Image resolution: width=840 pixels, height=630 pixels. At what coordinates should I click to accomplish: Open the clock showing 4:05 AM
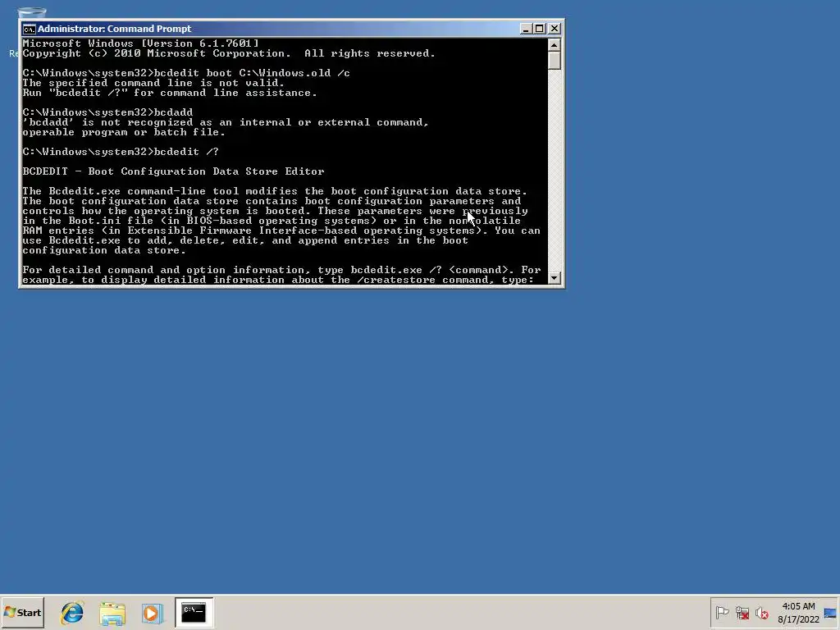click(x=798, y=606)
